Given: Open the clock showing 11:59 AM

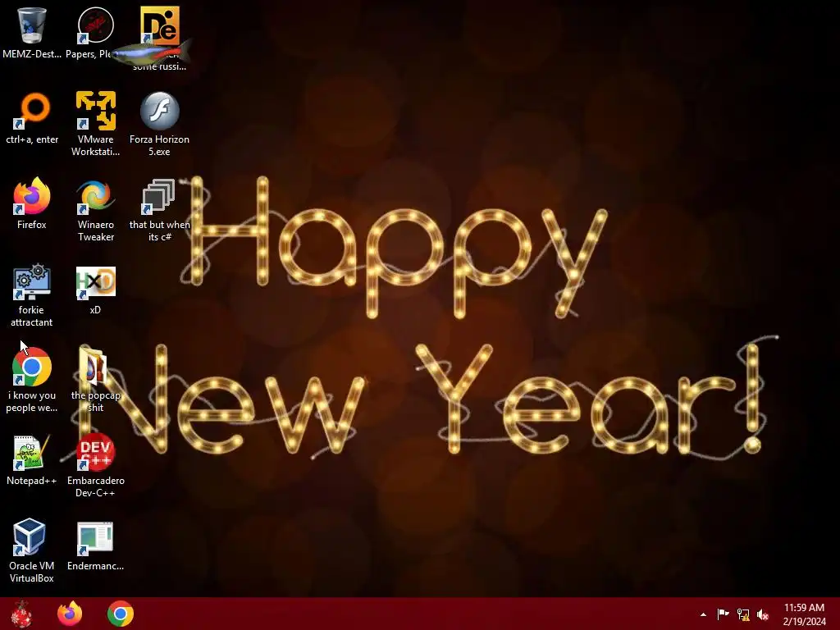Looking at the screenshot, I should (804, 608).
